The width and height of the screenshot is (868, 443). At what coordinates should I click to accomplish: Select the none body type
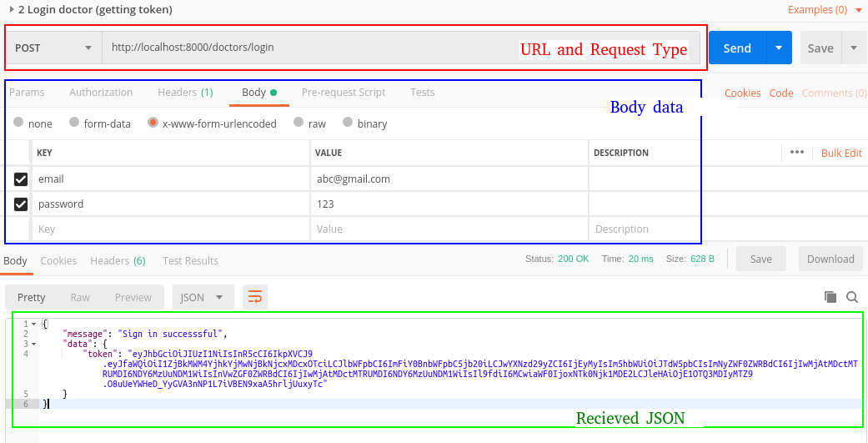click(18, 122)
